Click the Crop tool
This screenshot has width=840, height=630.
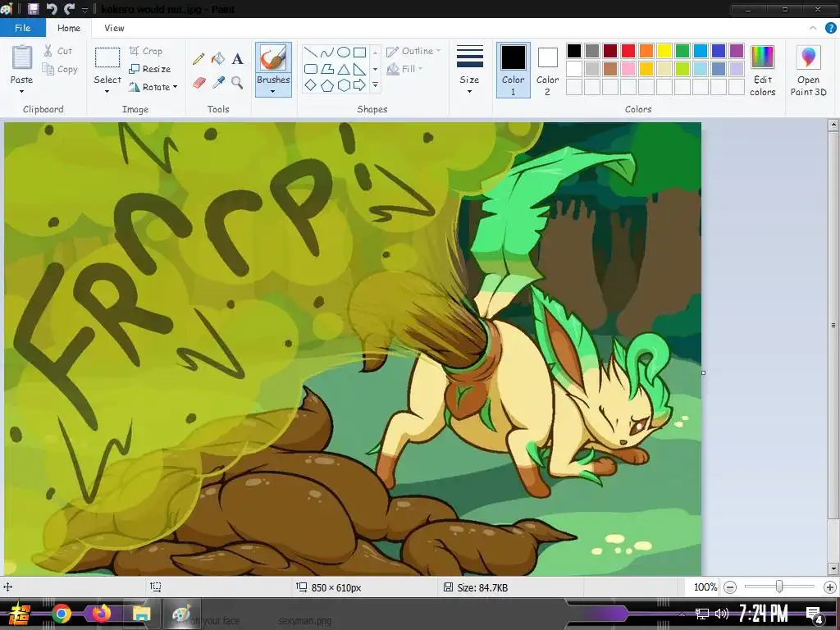pyautogui.click(x=146, y=51)
